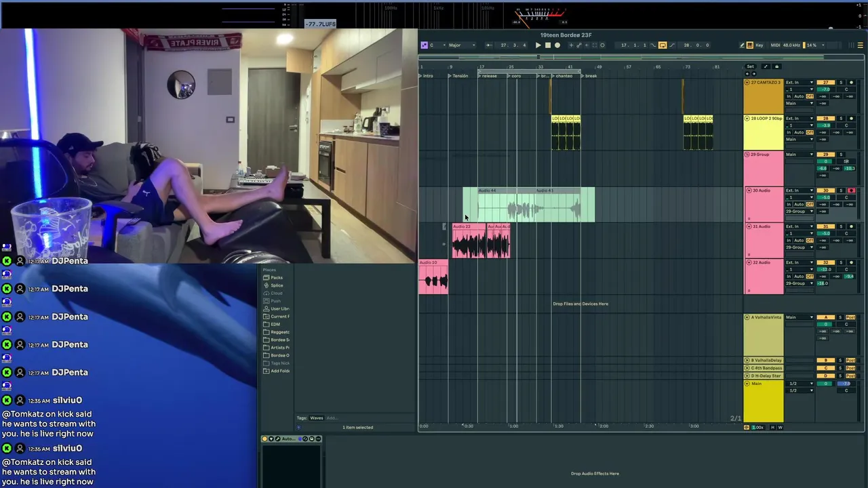The height and width of the screenshot is (488, 868).
Task: Click the browser preview circle icon
Action: click(298, 427)
